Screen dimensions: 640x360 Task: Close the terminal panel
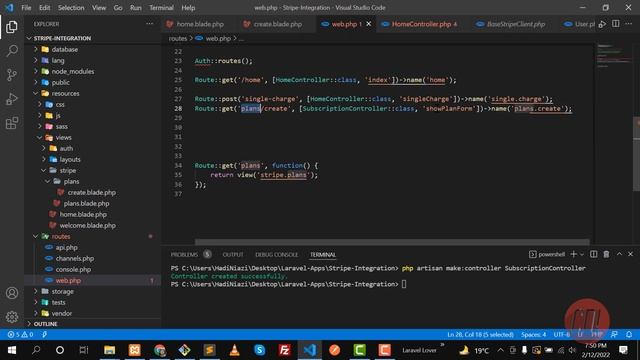point(631,254)
